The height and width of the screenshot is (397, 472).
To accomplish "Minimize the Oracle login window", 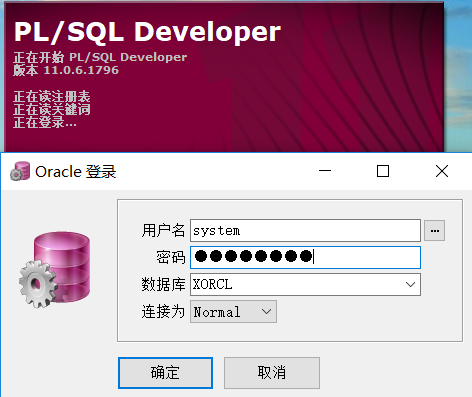I will (x=325, y=171).
